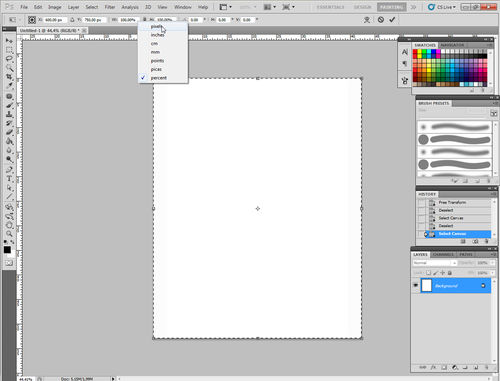Cancel the transform in options bar
The image size is (500, 381).
[381, 20]
